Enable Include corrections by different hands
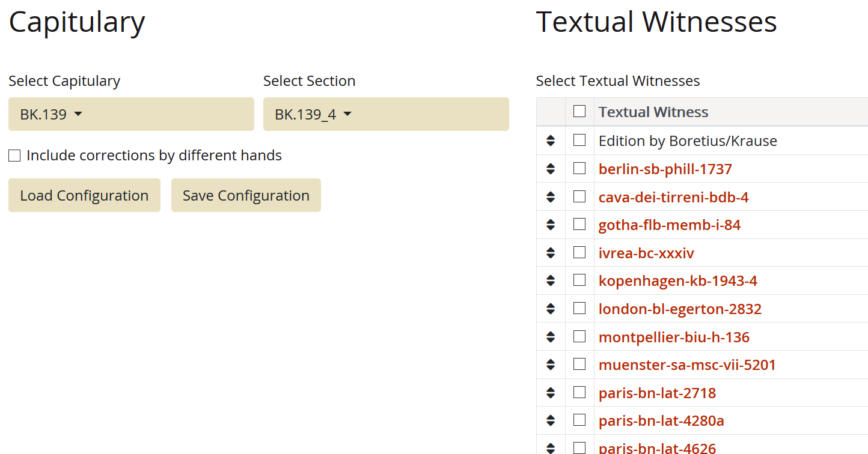 (x=14, y=156)
